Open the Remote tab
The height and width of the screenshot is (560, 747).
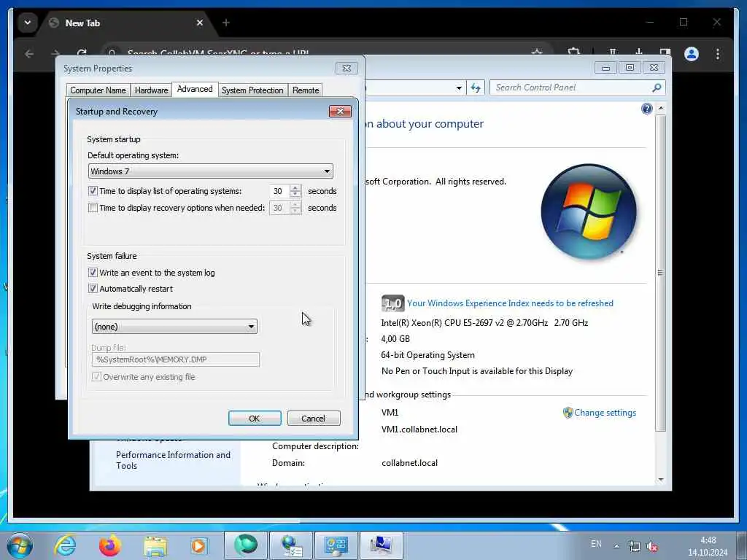point(306,90)
